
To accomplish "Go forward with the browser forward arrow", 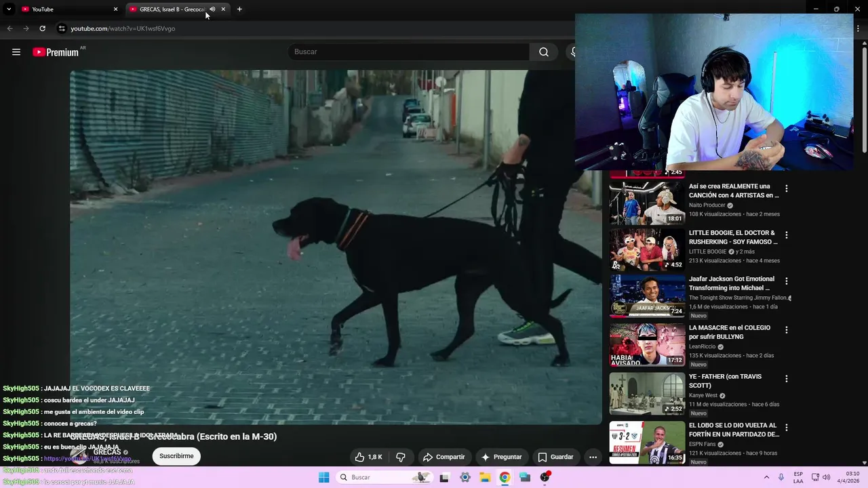I will pos(26,28).
